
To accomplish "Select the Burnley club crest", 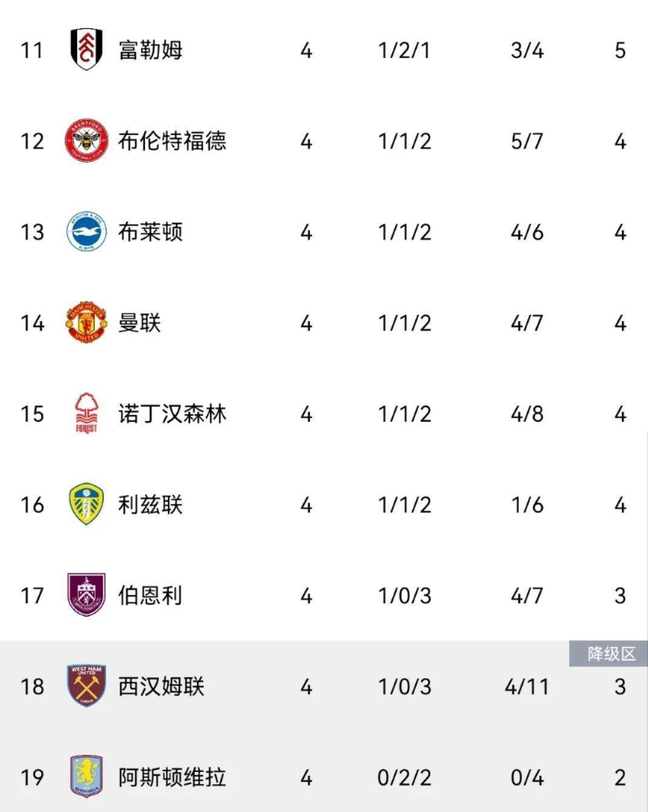I will coord(86,595).
